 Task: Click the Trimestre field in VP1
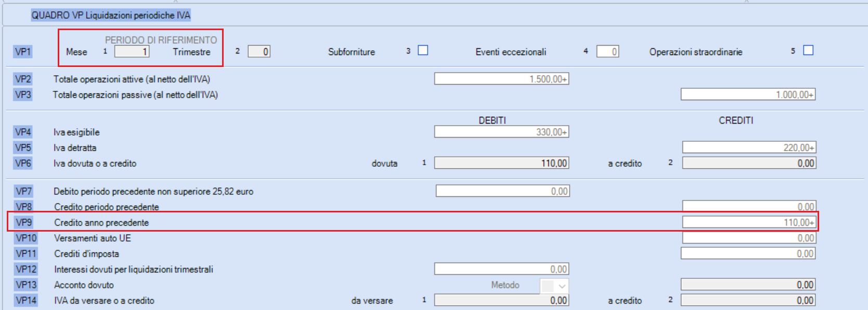259,51
